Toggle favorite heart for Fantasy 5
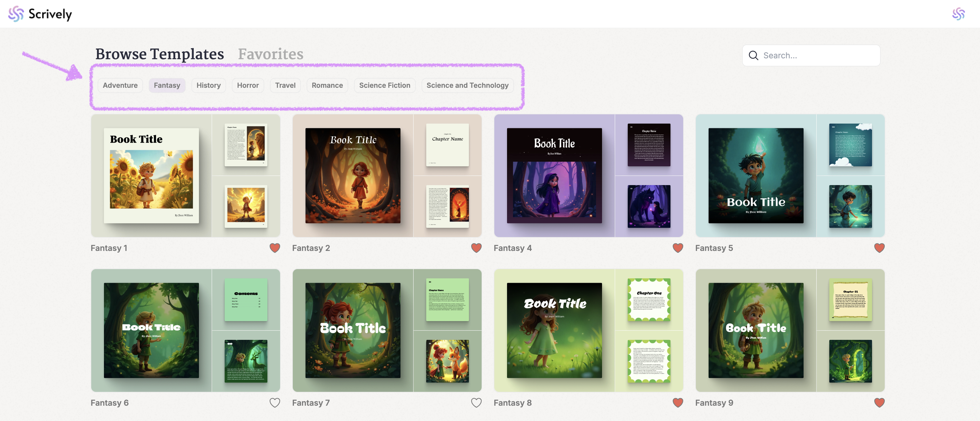 click(x=879, y=248)
